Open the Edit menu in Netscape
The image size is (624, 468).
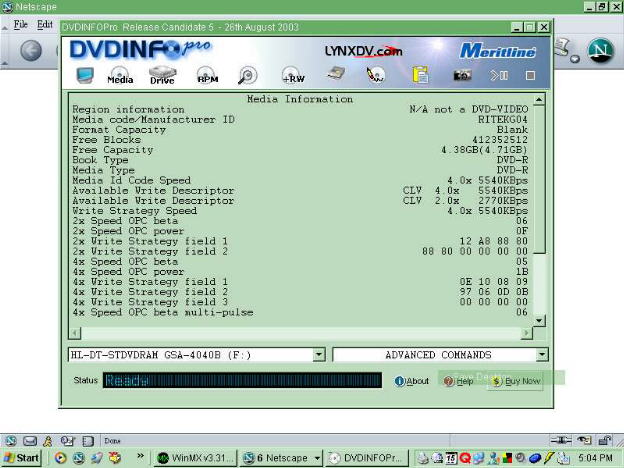[45, 25]
